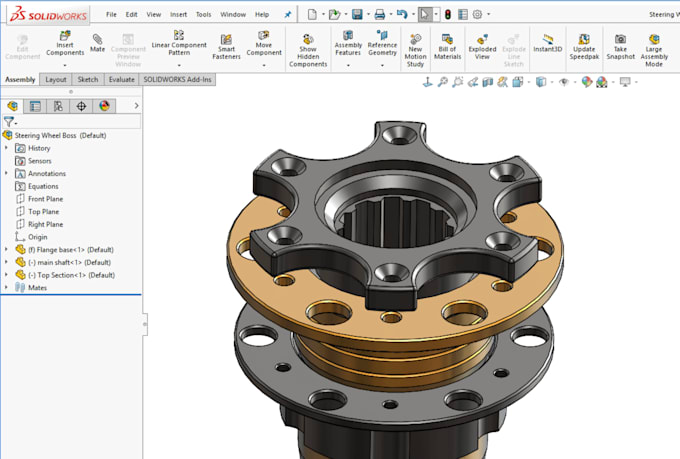This screenshot has width=680, height=459.
Task: Open PropertyManager panel tab
Action: [x=35, y=106]
